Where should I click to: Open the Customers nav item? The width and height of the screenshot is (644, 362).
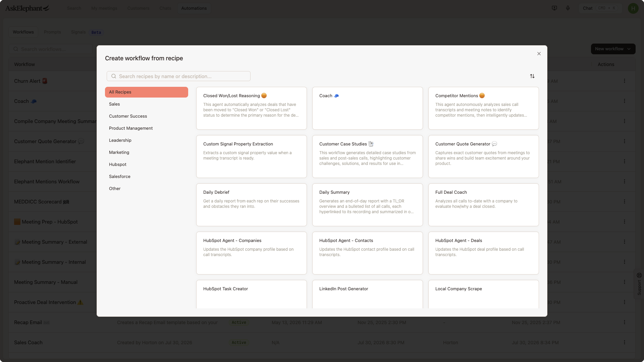pos(138,8)
